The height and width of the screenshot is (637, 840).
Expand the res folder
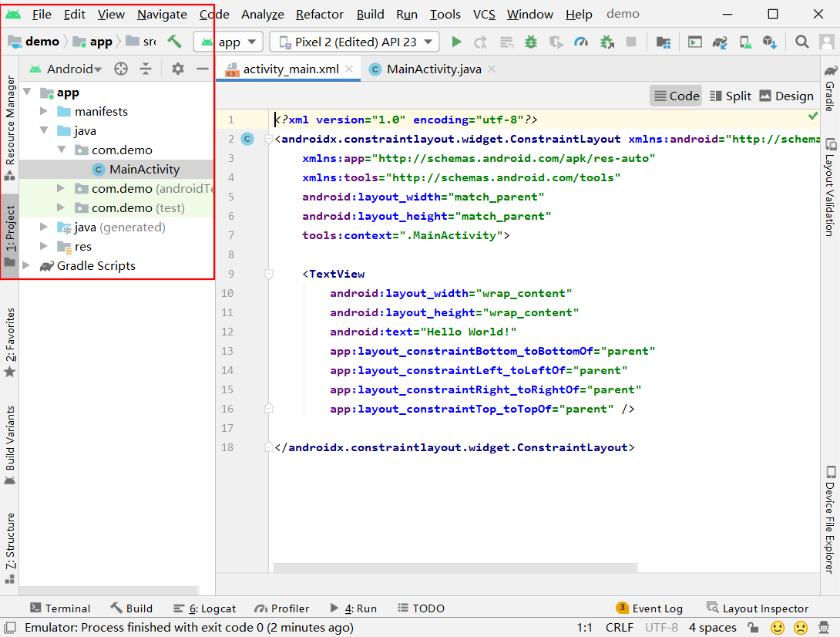point(44,246)
